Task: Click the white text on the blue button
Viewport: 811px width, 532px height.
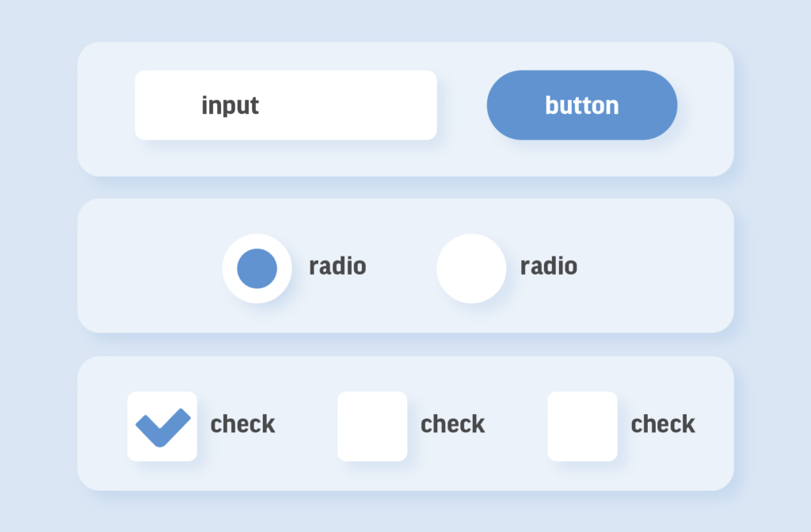Action: pyautogui.click(x=582, y=105)
